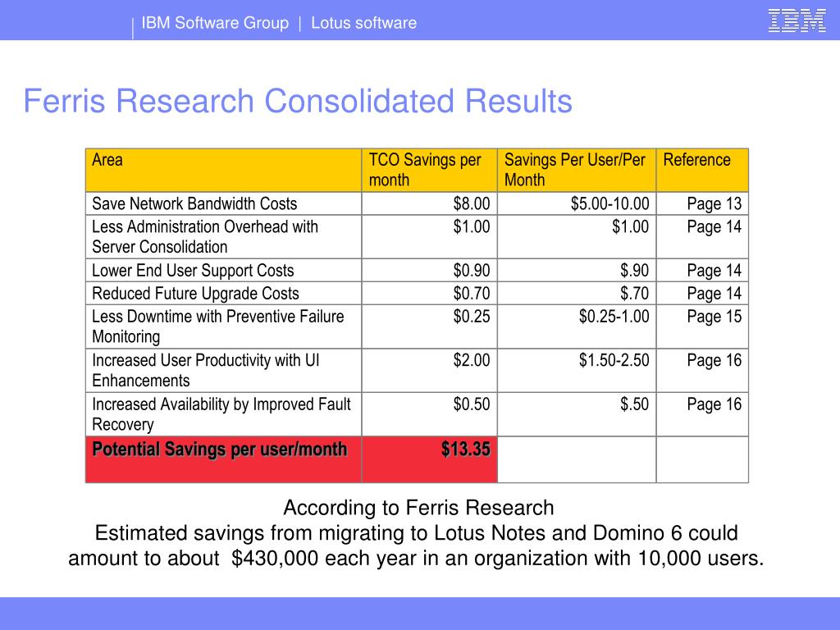This screenshot has width=840, height=630.
Task: Click the 'Area' column header
Action: 223,170
